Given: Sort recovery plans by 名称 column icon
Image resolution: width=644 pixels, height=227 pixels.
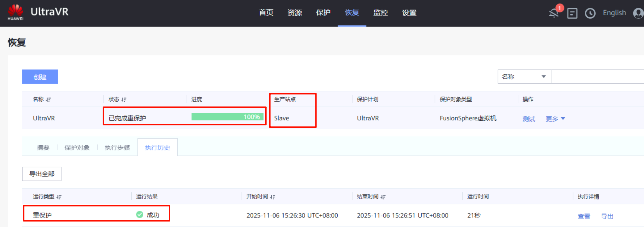Looking at the screenshot, I should click(x=48, y=100).
